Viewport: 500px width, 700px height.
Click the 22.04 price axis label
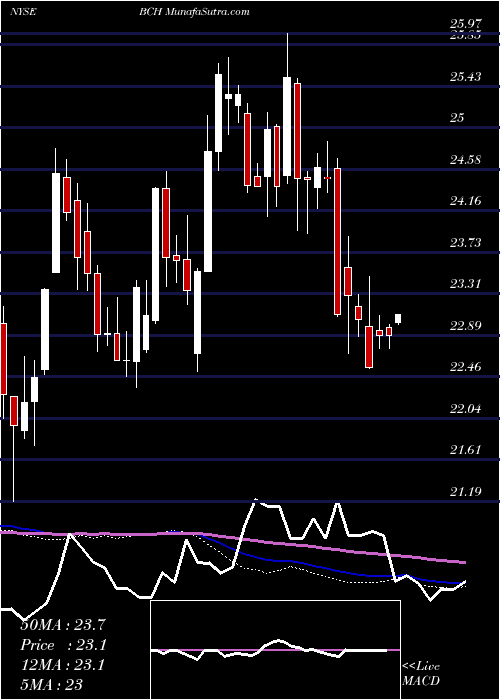click(x=466, y=408)
